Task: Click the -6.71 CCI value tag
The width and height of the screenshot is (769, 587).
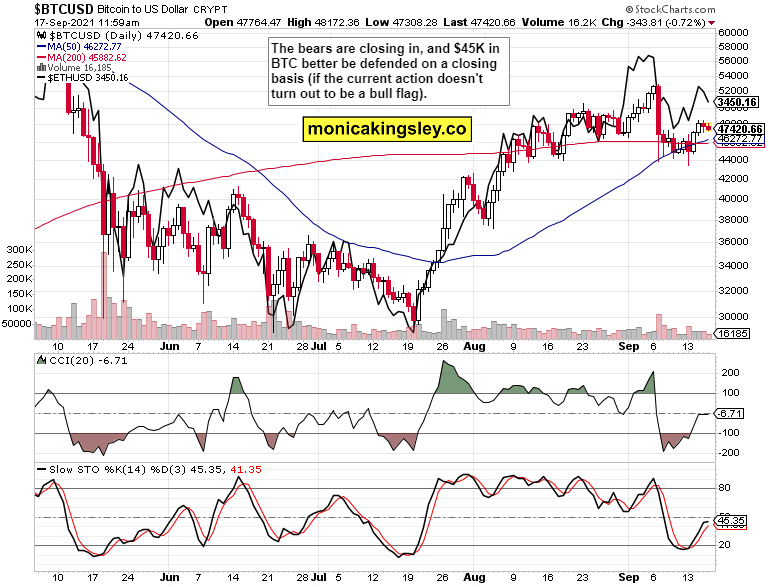Action: [x=733, y=412]
